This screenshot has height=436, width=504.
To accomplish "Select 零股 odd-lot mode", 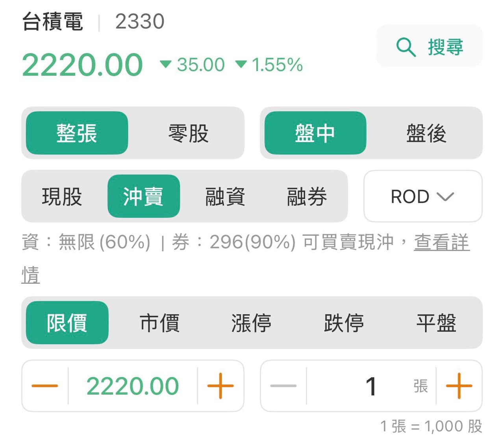I will coord(188,133).
